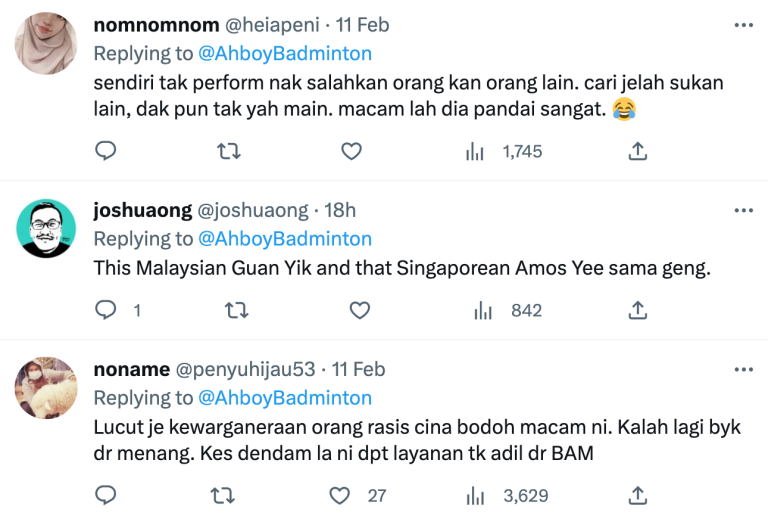View analytics showing 842 views
Viewport: 768px width, 522px height.
tap(507, 310)
